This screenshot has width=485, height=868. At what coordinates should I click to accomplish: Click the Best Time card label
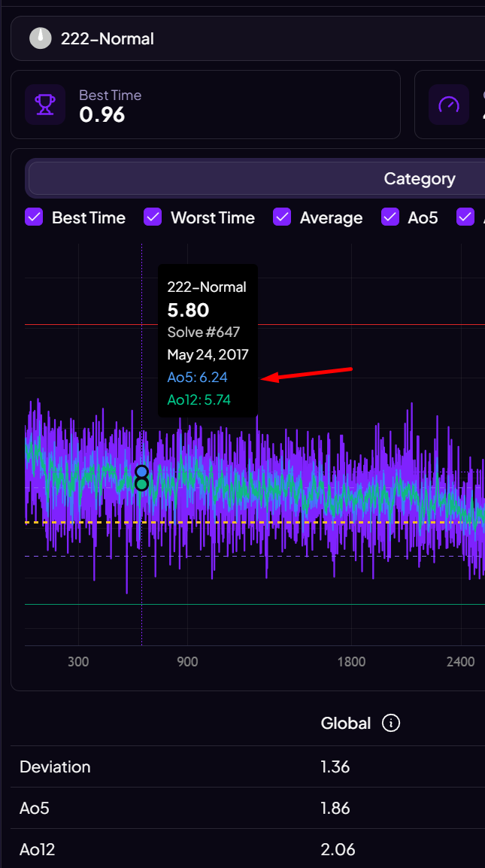[x=111, y=96]
